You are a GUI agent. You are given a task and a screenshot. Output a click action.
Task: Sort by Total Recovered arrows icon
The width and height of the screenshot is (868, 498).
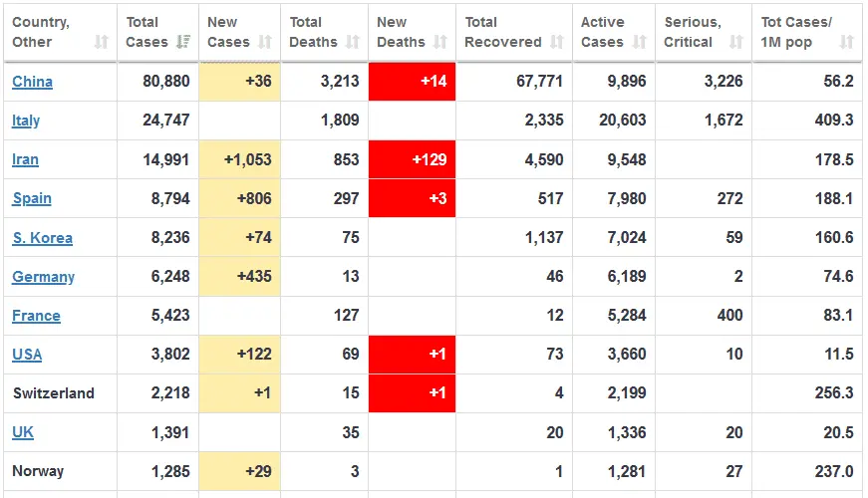pyautogui.click(x=557, y=42)
